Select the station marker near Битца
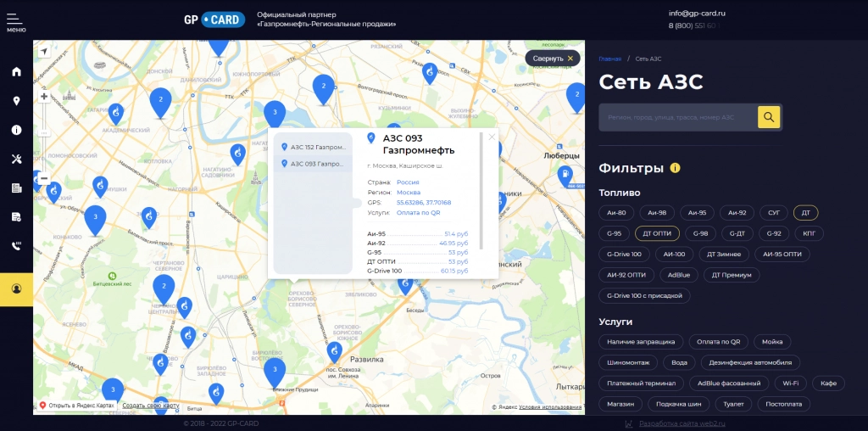The height and width of the screenshot is (431, 868). 216,394
